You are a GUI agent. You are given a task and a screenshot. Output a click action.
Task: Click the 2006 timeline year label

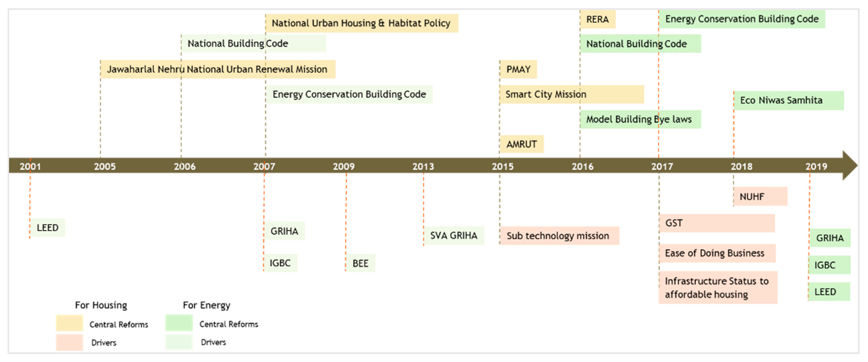click(185, 166)
